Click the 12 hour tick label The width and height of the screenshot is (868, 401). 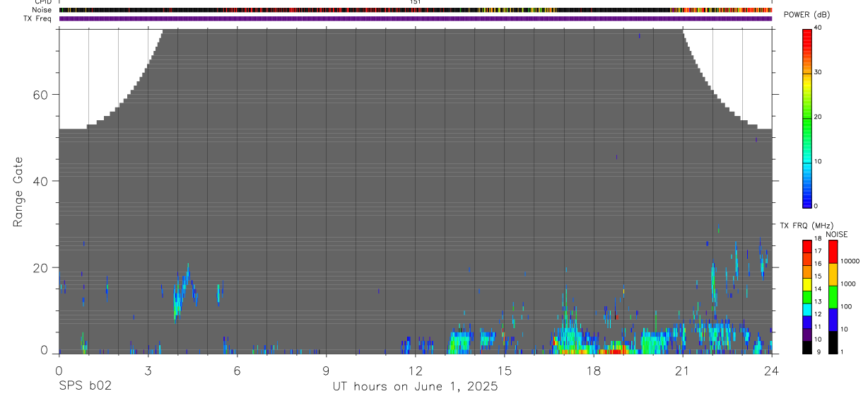[x=416, y=370]
